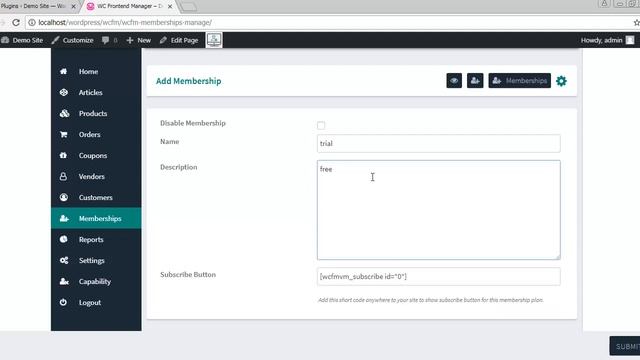Select the Subscribe Button shortcode field

438,276
